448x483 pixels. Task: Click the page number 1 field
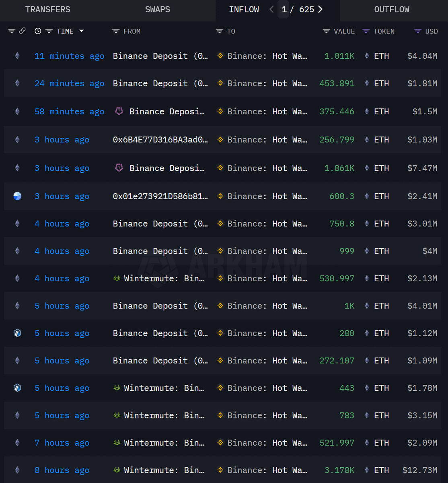(x=284, y=9)
